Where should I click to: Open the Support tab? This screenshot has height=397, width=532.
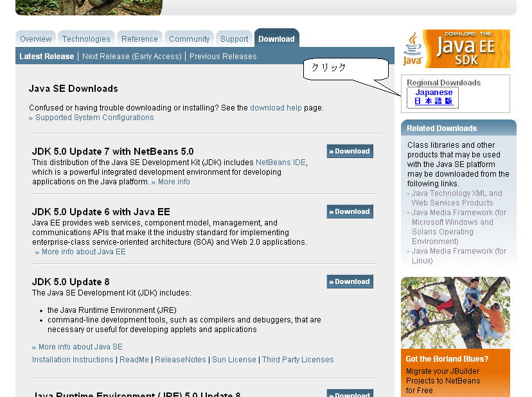point(234,39)
